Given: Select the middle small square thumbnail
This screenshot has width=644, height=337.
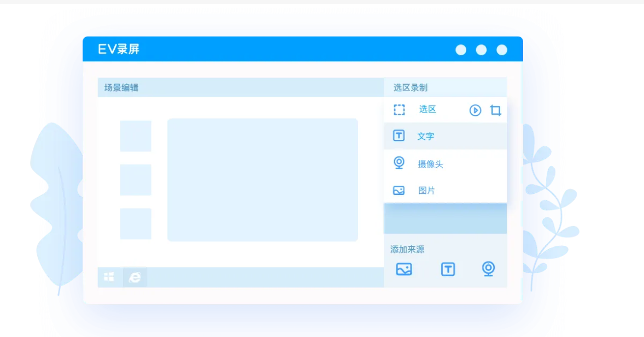Looking at the screenshot, I should click(136, 180).
